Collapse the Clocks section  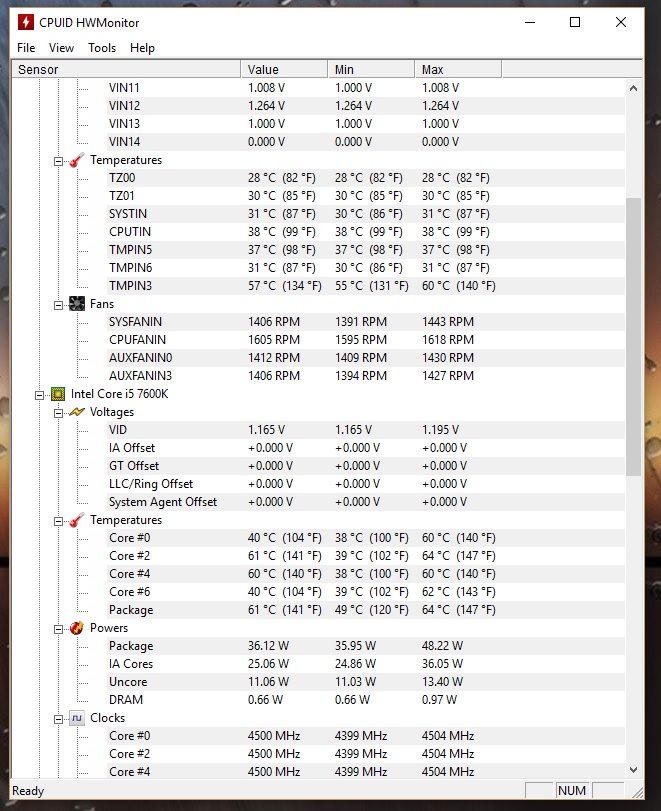[58, 719]
